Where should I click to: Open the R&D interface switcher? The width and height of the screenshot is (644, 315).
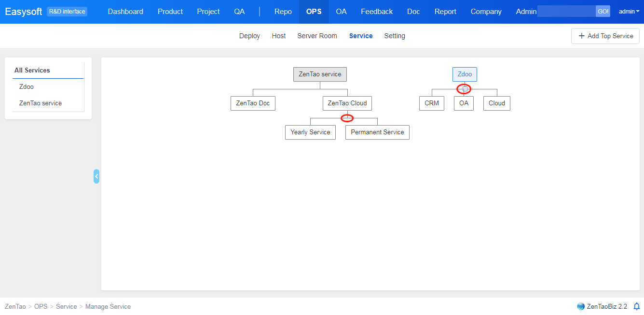pyautogui.click(x=67, y=12)
